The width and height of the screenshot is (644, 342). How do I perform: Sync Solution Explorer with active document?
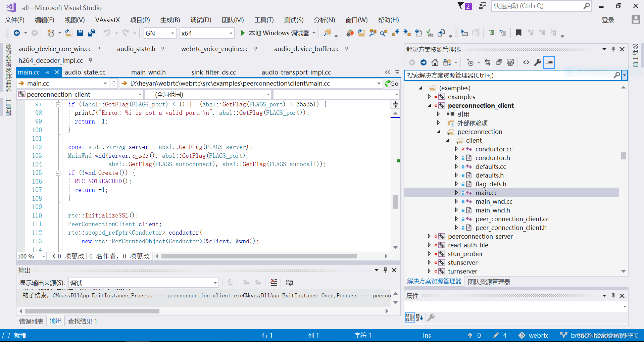point(487,62)
